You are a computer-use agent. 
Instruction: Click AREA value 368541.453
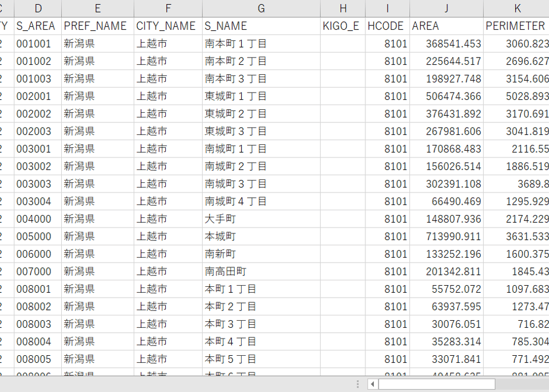(x=446, y=43)
